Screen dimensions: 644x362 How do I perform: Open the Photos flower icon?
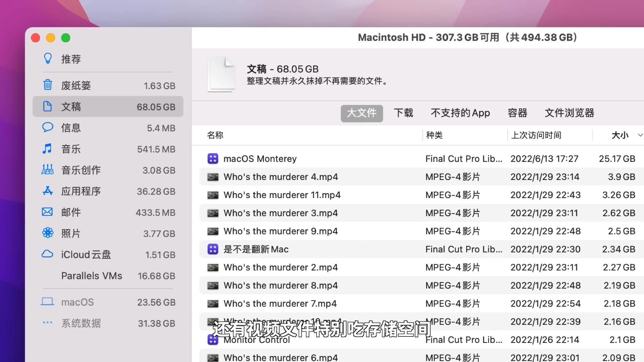click(48, 233)
